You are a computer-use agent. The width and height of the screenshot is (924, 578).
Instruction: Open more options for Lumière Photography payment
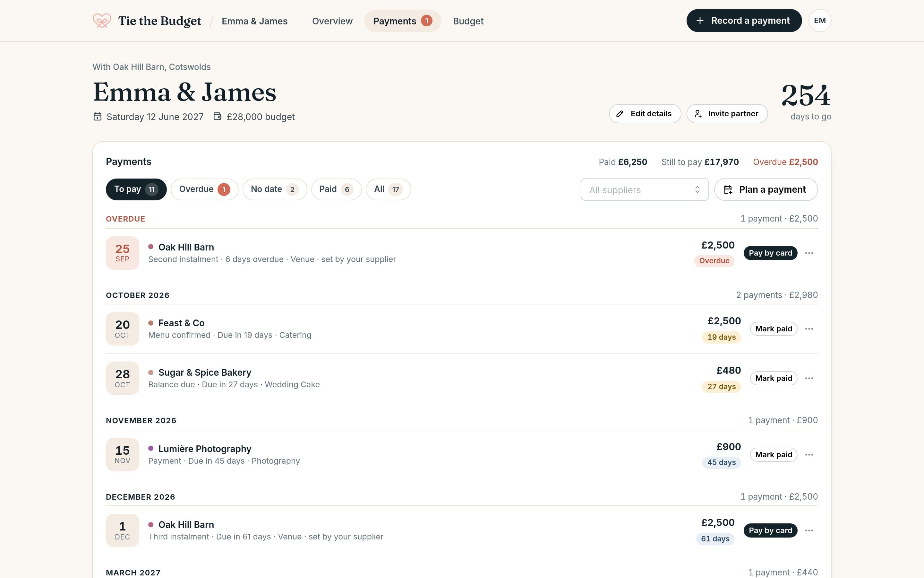(x=809, y=455)
